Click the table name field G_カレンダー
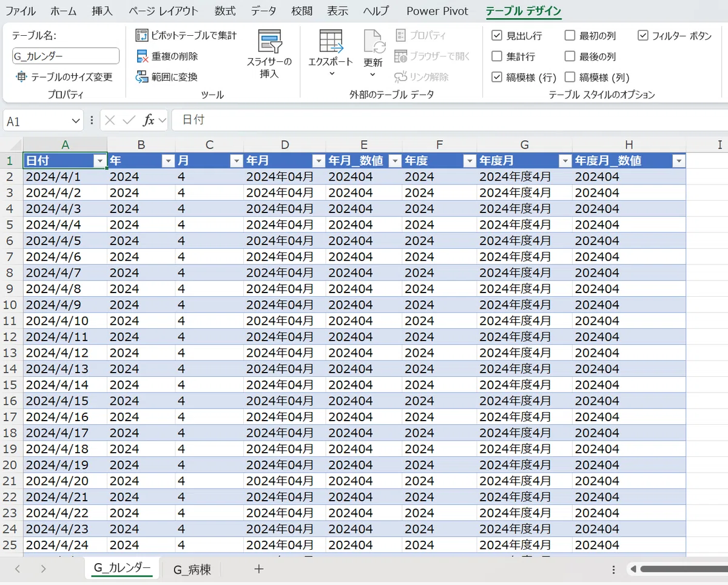 (66, 56)
